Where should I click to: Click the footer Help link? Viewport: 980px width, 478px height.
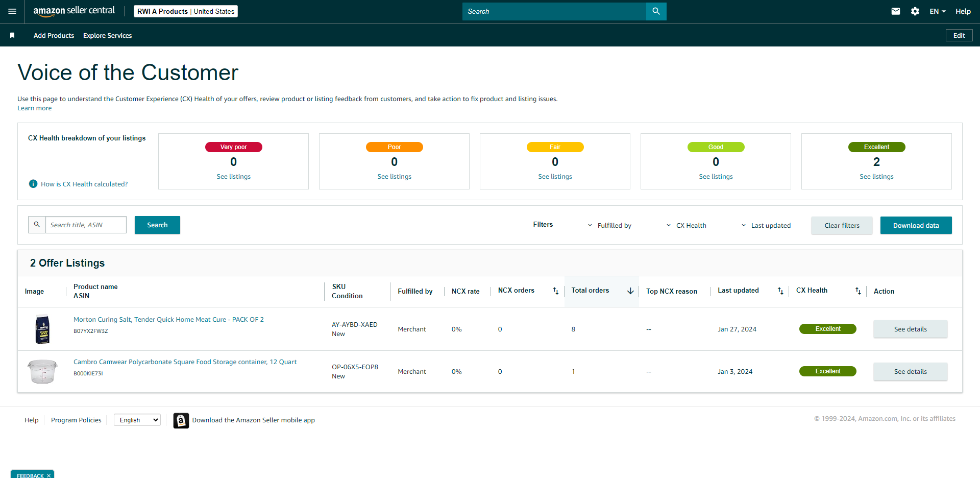coord(32,420)
